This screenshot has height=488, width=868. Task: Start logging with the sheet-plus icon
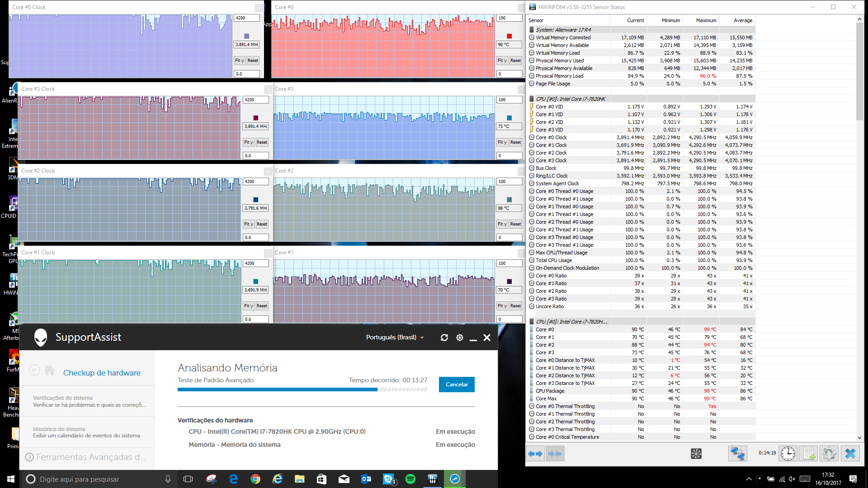(x=809, y=454)
